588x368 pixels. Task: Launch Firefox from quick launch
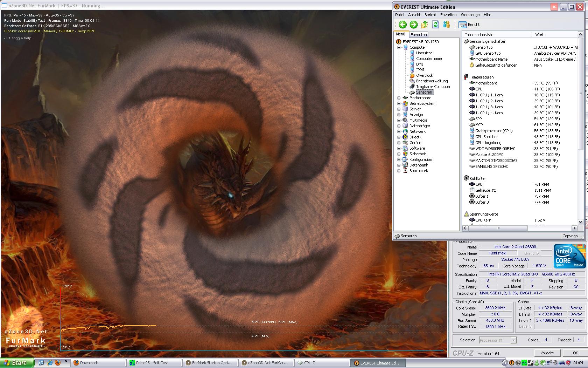[58, 363]
